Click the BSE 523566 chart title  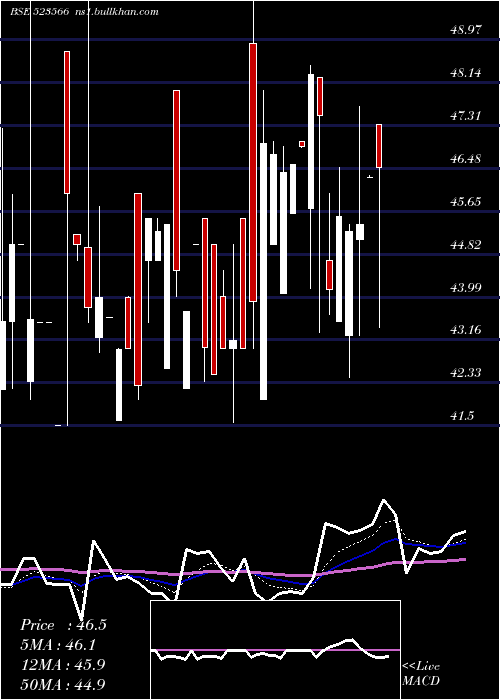[39, 12]
